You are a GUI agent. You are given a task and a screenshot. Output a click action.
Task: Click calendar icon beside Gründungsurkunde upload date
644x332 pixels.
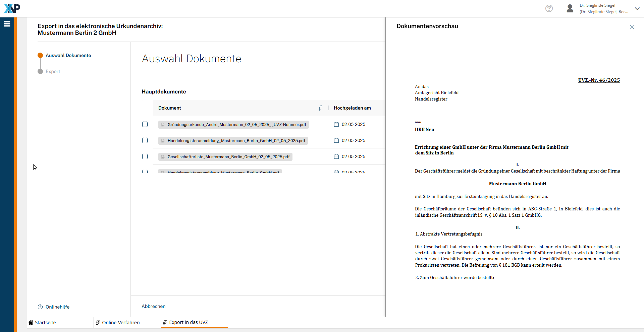336,124
